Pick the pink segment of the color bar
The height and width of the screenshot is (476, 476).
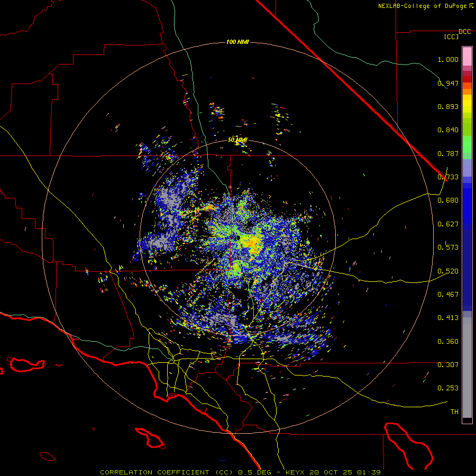click(x=467, y=56)
